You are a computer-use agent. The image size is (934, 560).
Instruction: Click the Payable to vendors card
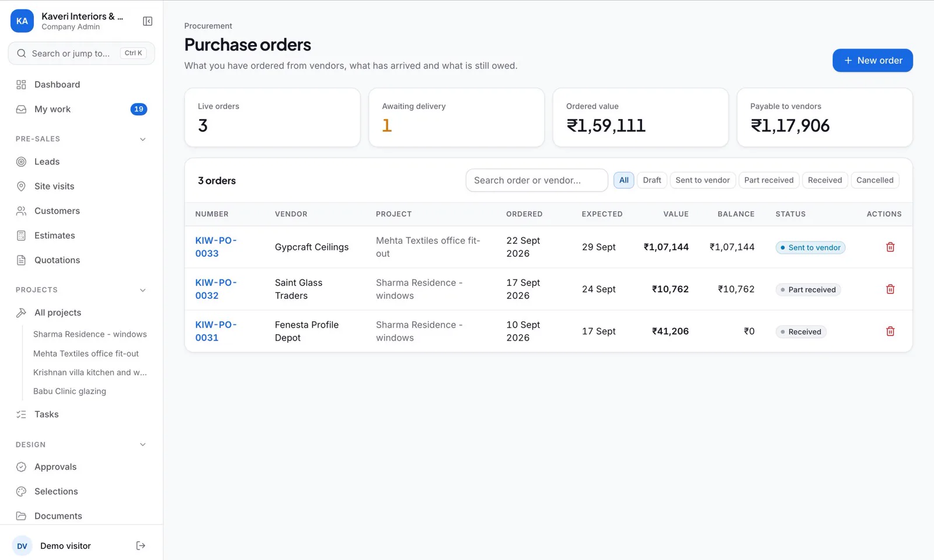(x=825, y=117)
